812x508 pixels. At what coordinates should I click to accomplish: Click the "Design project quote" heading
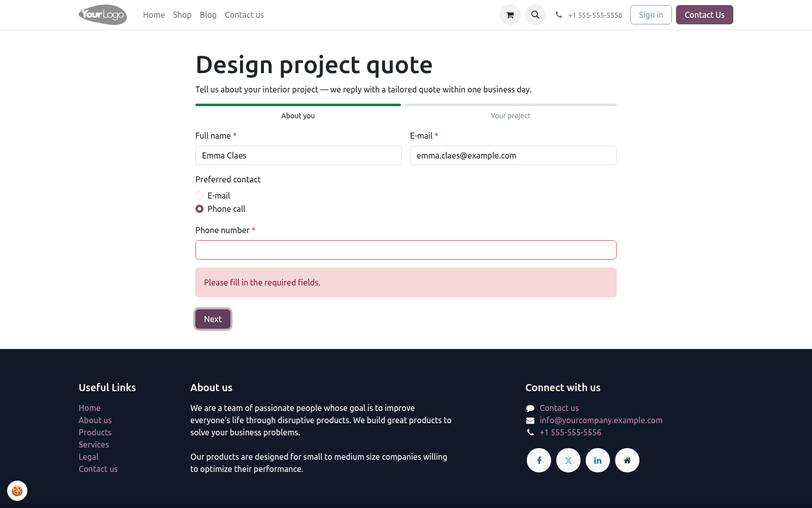(314, 65)
